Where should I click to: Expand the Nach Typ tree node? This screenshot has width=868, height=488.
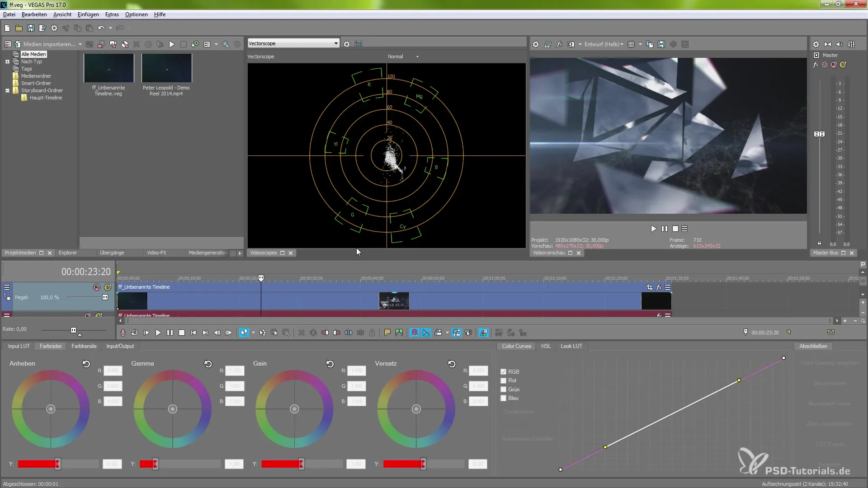click(x=7, y=62)
